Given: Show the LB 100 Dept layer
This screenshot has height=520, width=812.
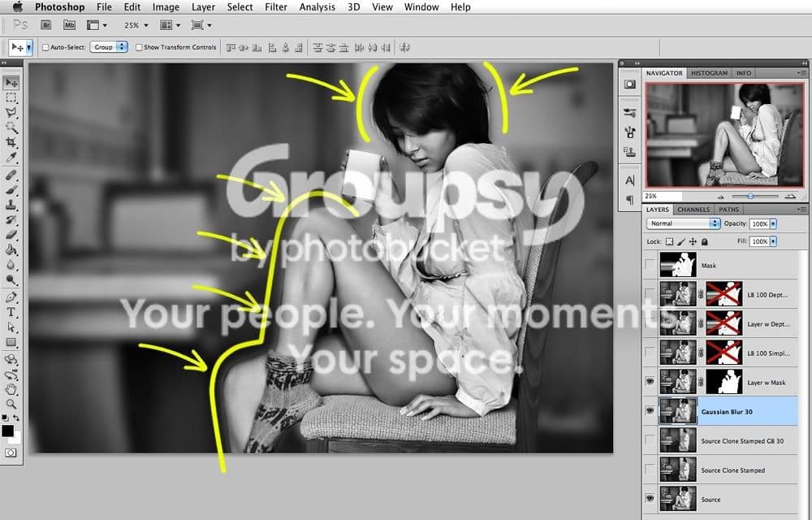Looking at the screenshot, I should [650, 294].
